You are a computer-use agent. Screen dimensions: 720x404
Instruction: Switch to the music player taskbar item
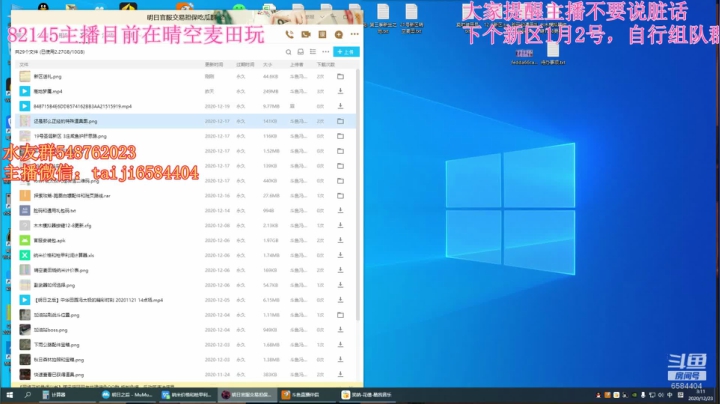366,395
